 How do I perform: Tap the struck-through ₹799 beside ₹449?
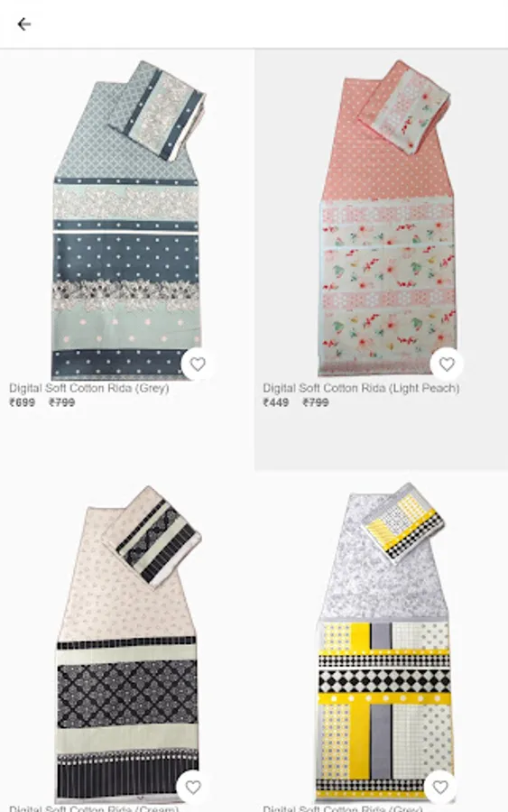[316, 402]
